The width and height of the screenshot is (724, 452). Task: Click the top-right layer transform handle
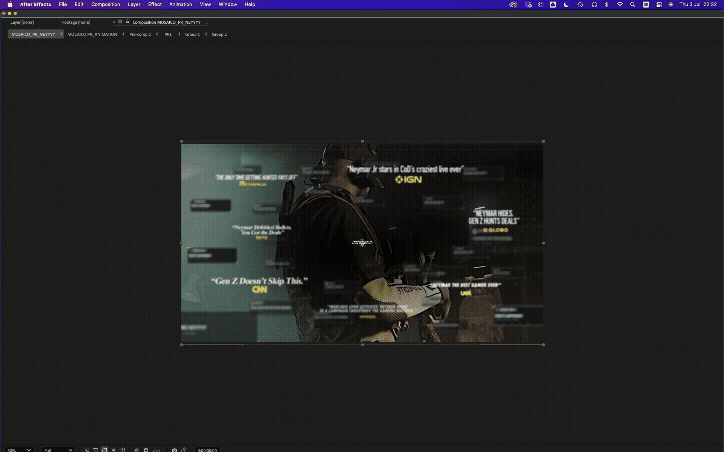click(x=543, y=141)
